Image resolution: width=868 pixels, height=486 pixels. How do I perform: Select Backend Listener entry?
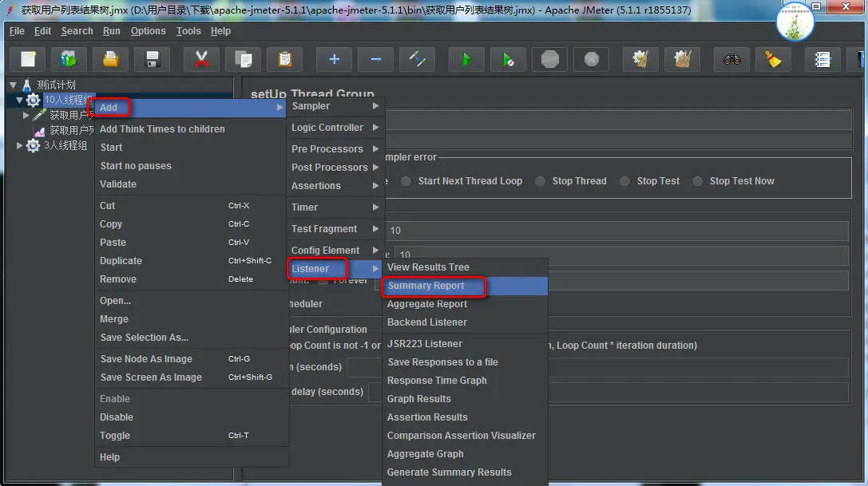pos(465,322)
